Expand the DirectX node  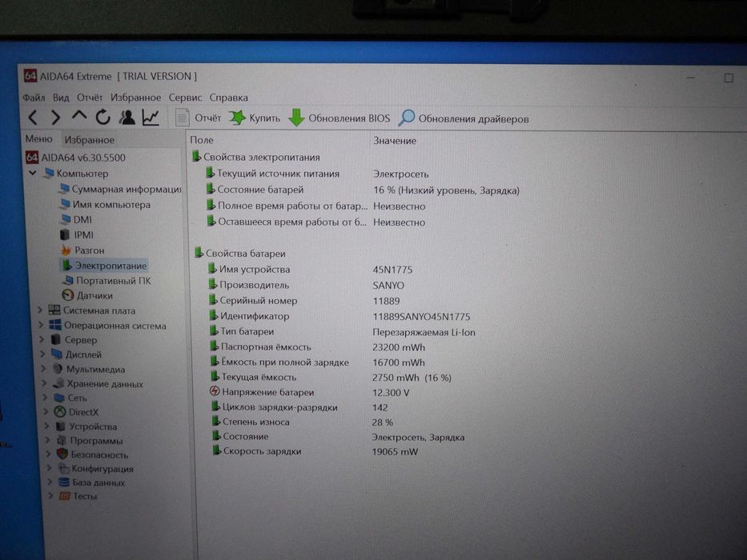point(46,412)
